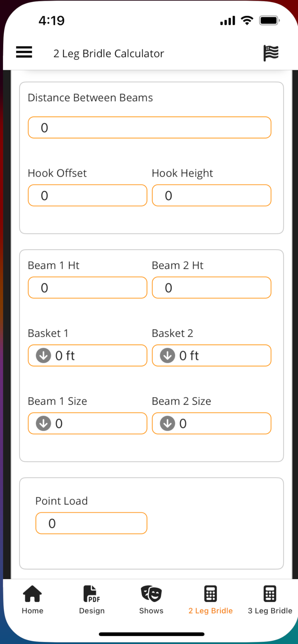Click the Beam 1 Ht field
The width and height of the screenshot is (298, 644).
(87, 288)
